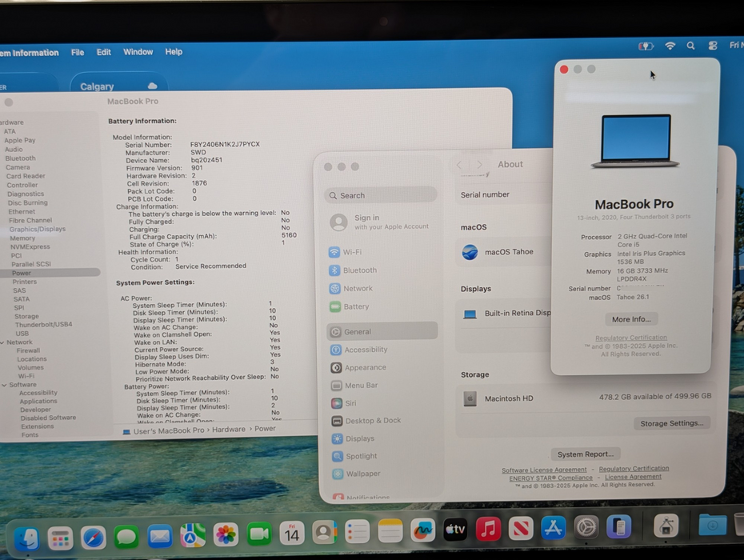Open the License Agreement link in Settings

(633, 477)
